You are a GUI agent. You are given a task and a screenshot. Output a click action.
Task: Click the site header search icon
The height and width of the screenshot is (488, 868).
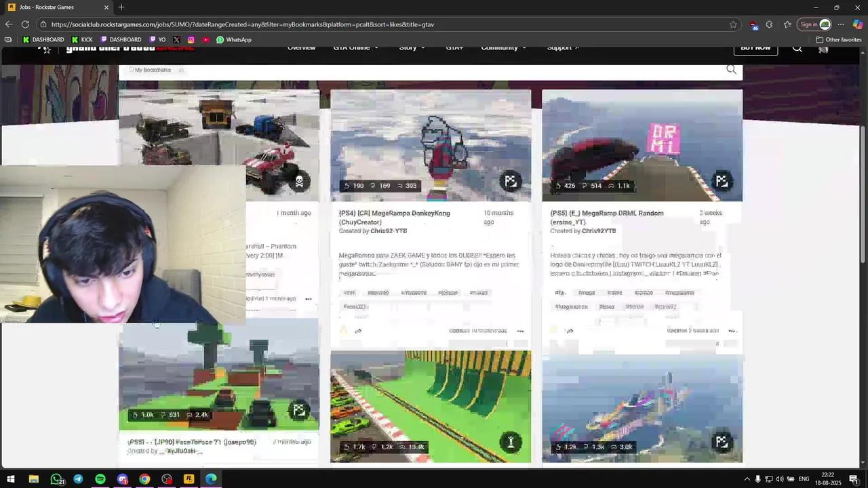click(797, 48)
